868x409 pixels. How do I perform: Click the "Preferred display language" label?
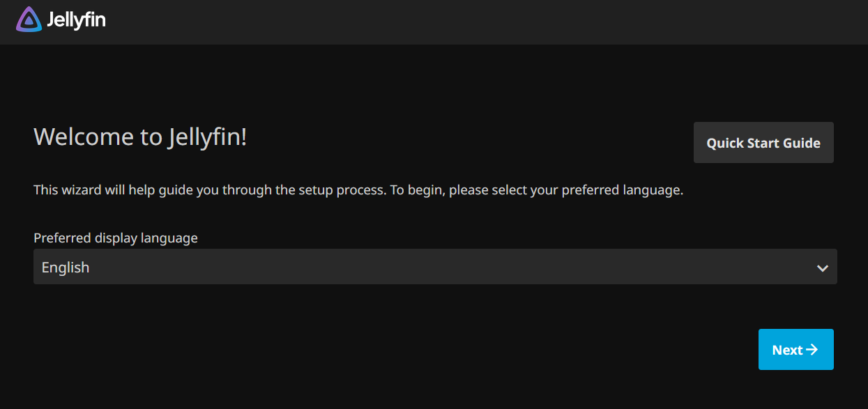pos(116,238)
